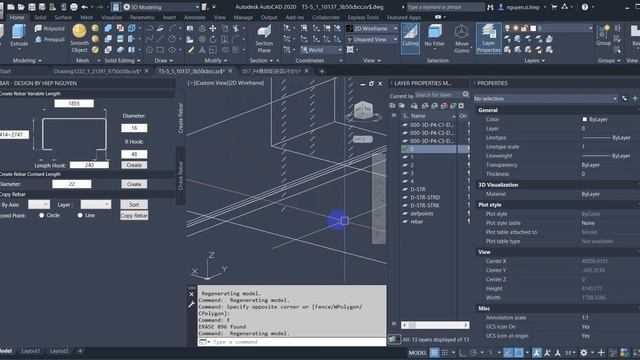Click the Plot printer icon

[74, 7]
